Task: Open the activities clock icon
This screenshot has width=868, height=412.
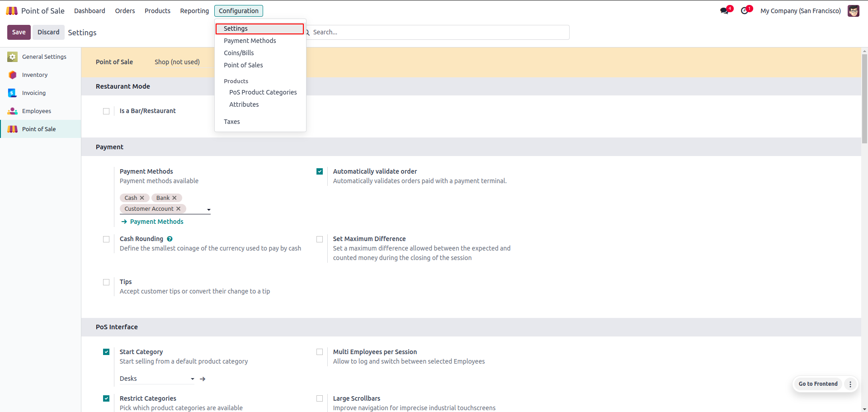Action: 745,11
